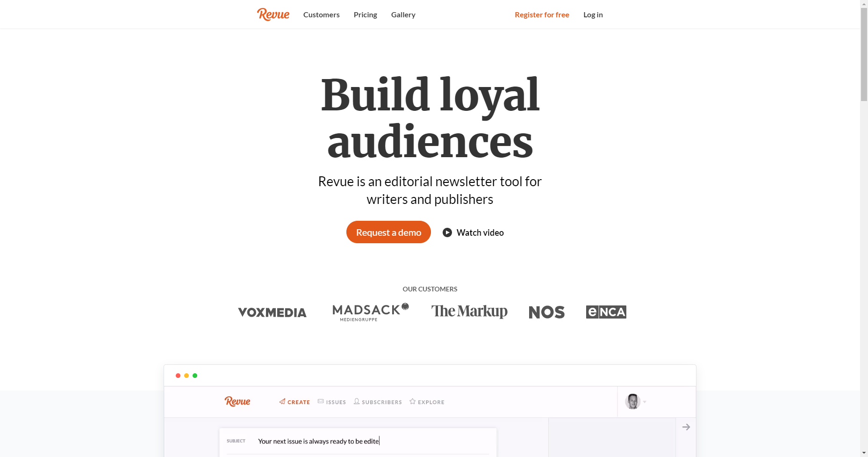Screen dimensions: 868x457
Task: Click the play icon next to Watch video
Action: (447, 232)
